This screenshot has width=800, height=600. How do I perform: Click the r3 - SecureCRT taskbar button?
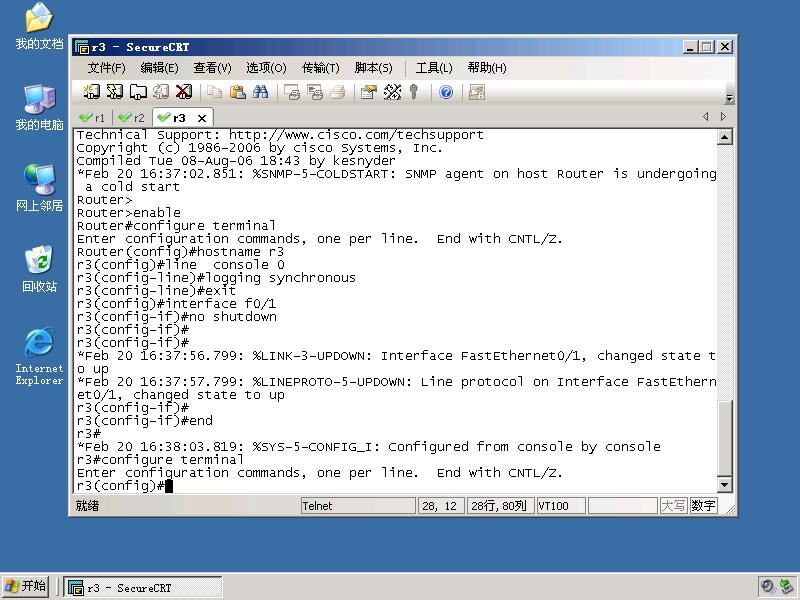click(x=143, y=588)
